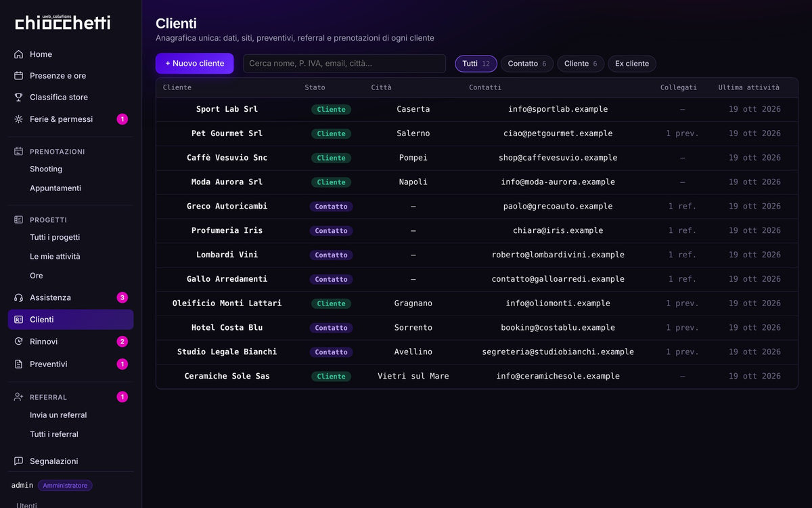Click the Home house icon in sidebar
Image resolution: width=812 pixels, height=508 pixels.
(x=18, y=54)
